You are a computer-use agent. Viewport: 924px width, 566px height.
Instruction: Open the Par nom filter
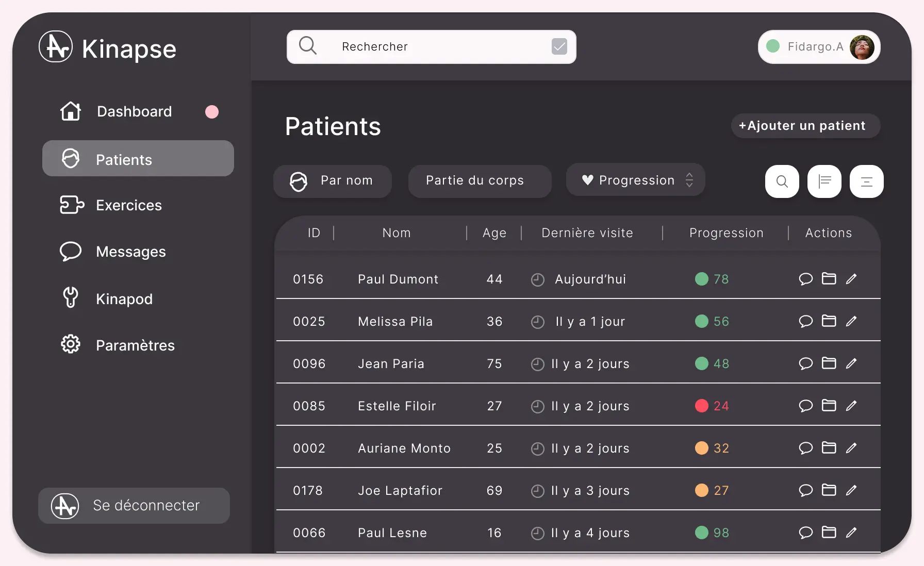(x=333, y=181)
